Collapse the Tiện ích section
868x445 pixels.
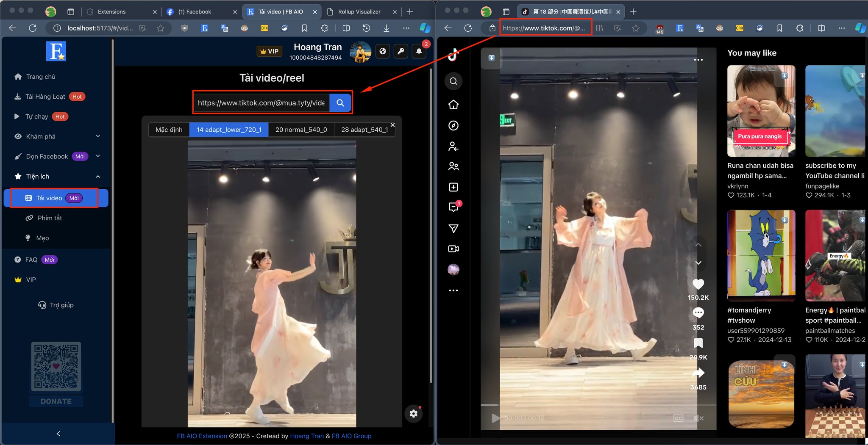point(58,176)
